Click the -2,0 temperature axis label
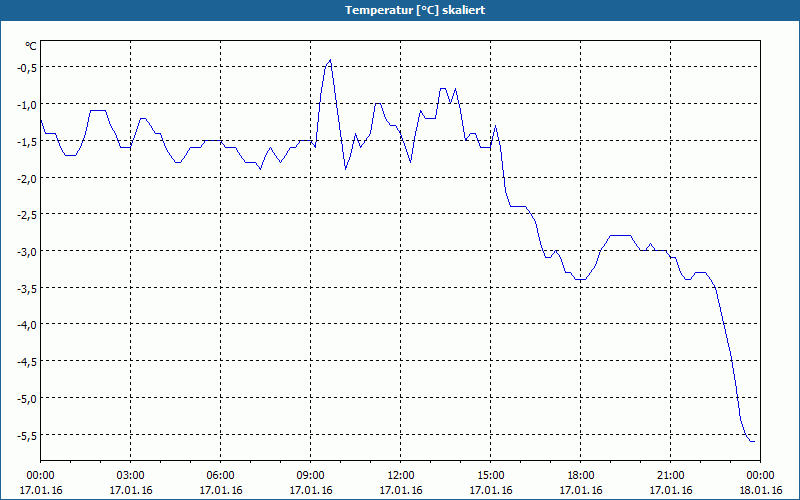 coord(28,178)
